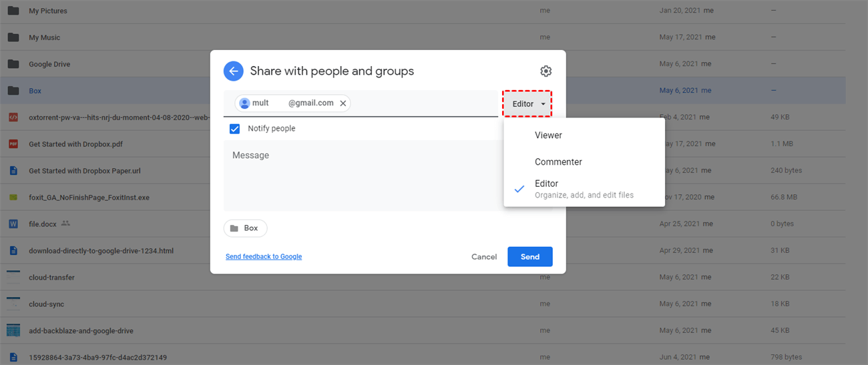
Task: Click the back arrow in share dialog
Action: (233, 71)
